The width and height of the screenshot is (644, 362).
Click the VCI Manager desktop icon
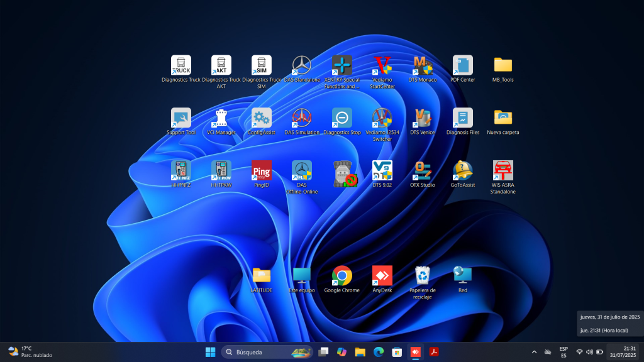(x=221, y=118)
